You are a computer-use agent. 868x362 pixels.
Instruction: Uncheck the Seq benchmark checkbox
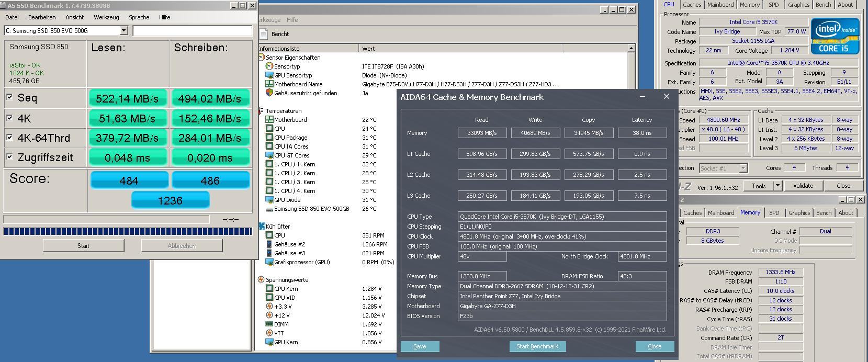point(9,97)
